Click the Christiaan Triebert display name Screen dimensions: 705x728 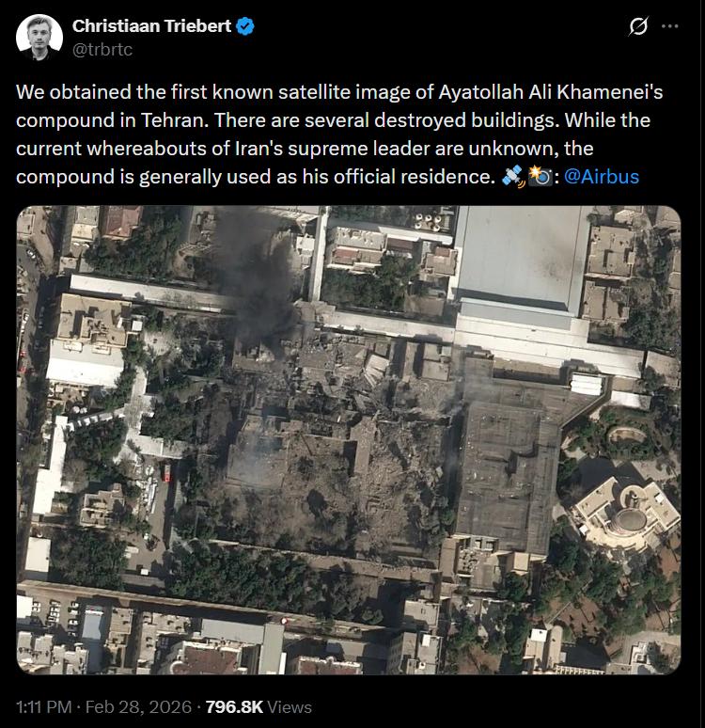coord(151,26)
